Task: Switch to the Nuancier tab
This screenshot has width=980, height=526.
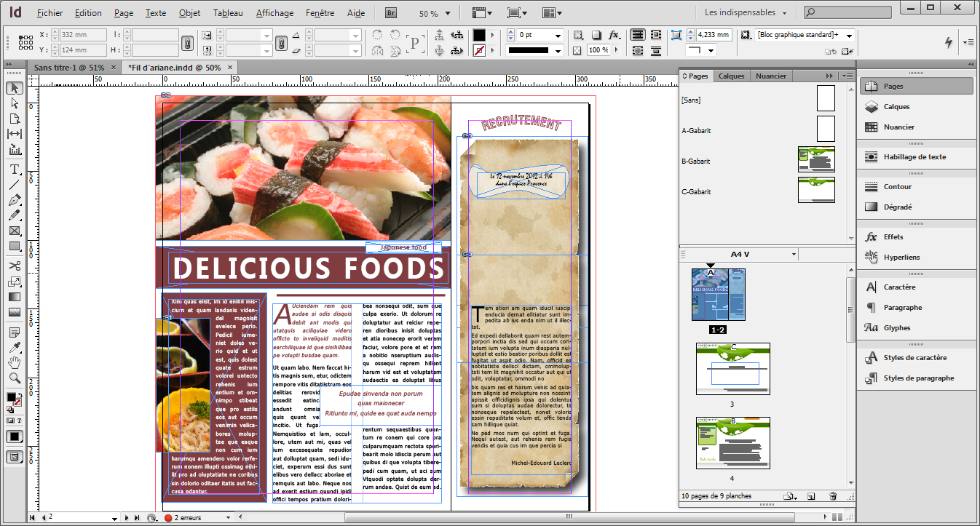Action: (770, 76)
